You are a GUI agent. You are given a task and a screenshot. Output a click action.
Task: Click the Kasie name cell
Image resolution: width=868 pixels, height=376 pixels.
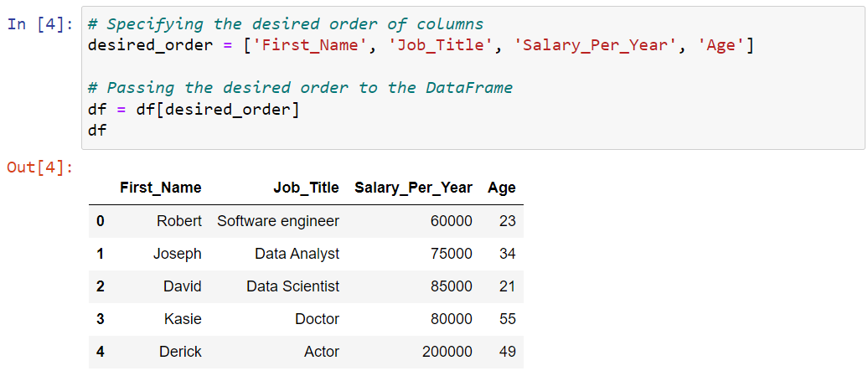pyautogui.click(x=183, y=319)
